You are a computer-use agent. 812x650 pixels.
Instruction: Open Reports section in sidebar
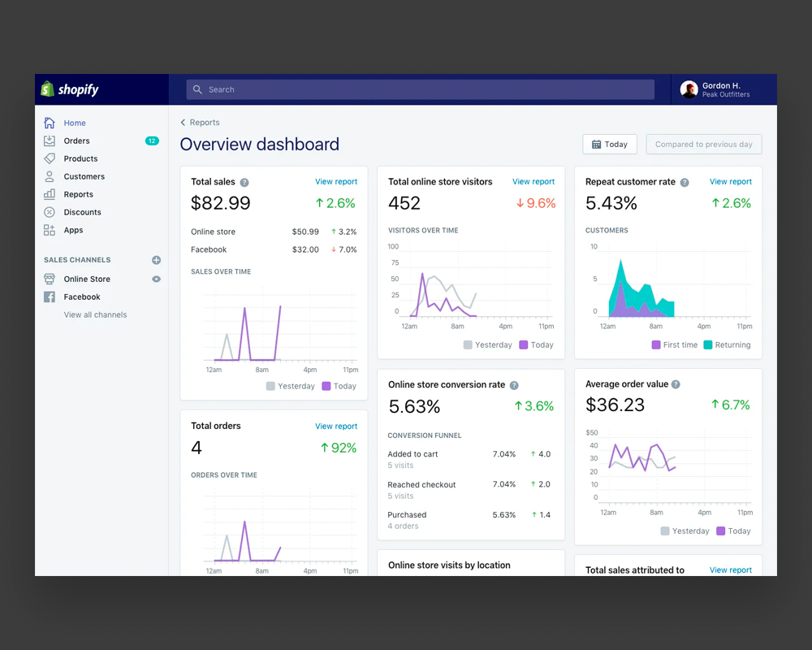tap(79, 194)
